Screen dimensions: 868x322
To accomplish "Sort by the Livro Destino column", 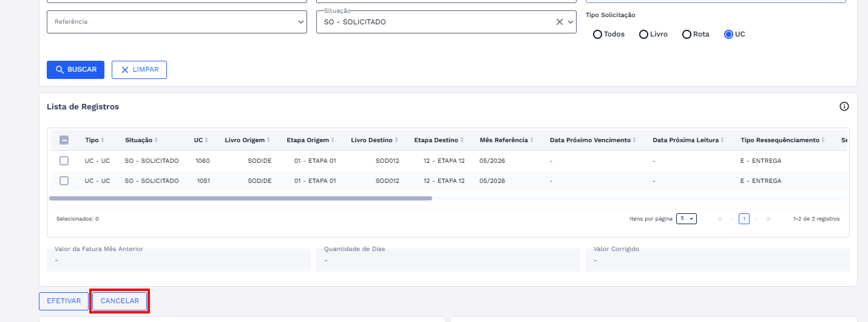I will coord(374,140).
